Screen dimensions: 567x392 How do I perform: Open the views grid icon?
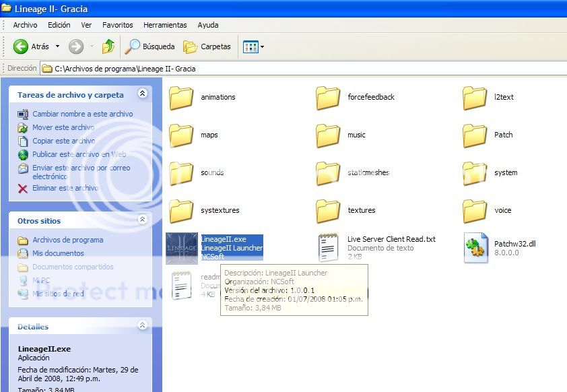coord(251,46)
